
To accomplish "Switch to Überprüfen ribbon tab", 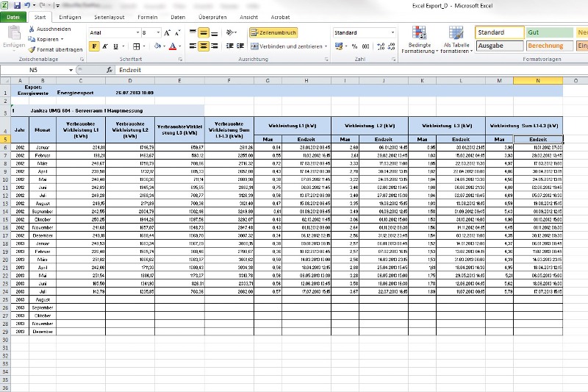I will click(x=212, y=17).
